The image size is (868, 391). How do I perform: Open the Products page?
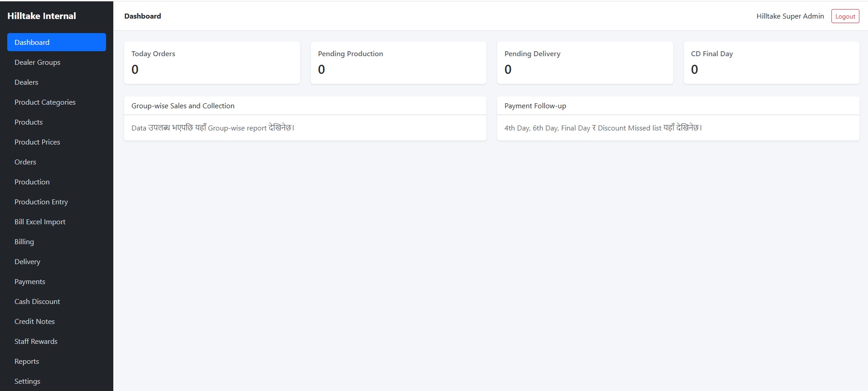57,122
